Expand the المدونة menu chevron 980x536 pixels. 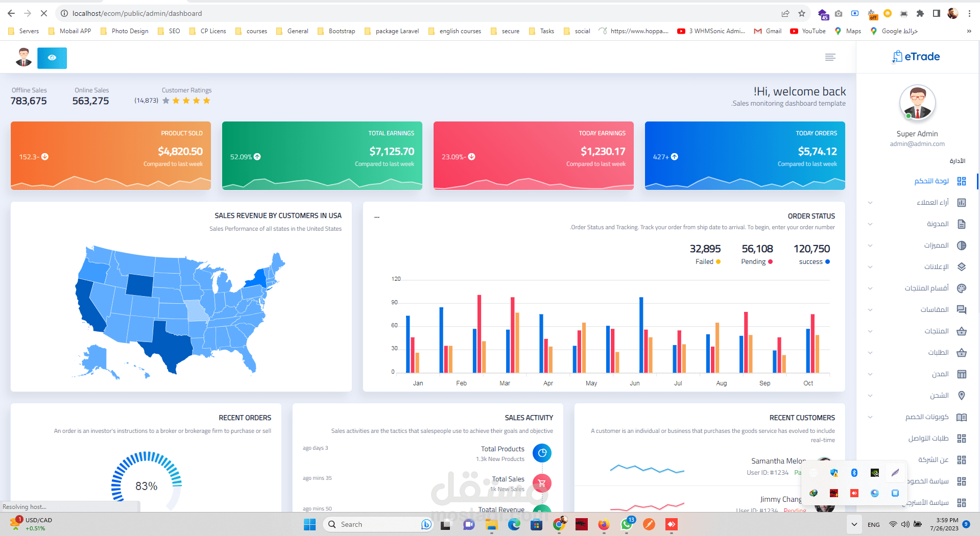point(870,224)
